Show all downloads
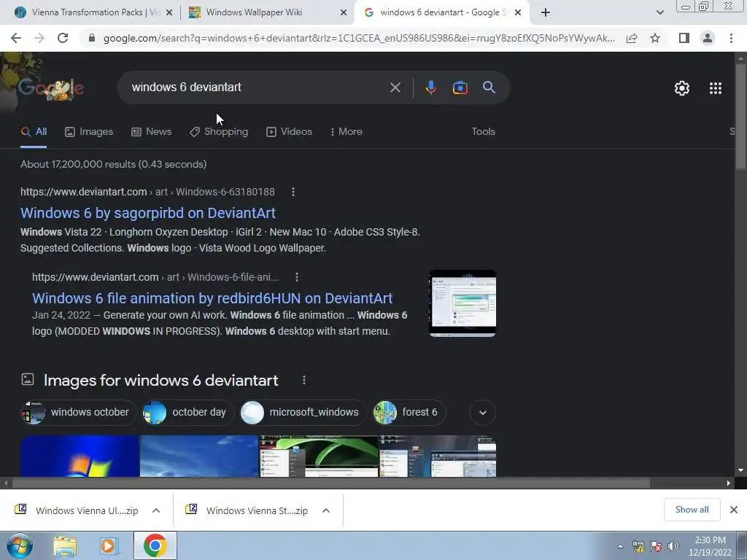 tap(692, 510)
